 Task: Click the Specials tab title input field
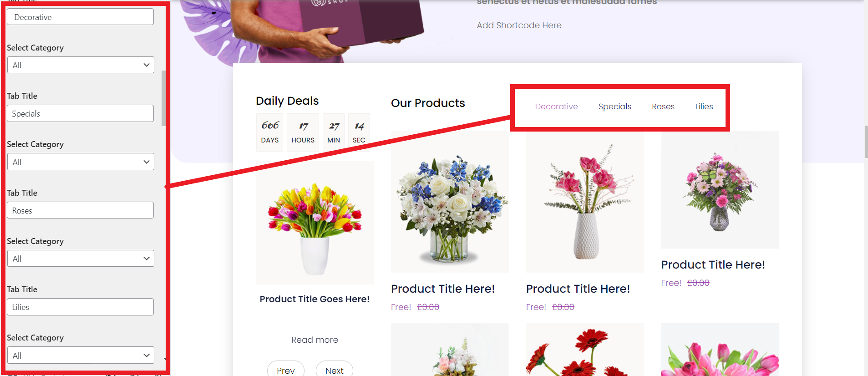(80, 113)
